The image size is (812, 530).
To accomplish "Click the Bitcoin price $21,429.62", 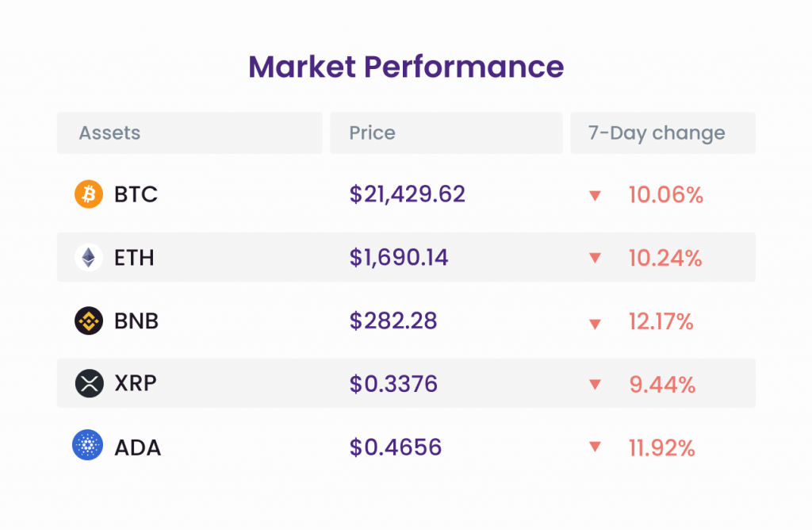I will coord(407,194).
